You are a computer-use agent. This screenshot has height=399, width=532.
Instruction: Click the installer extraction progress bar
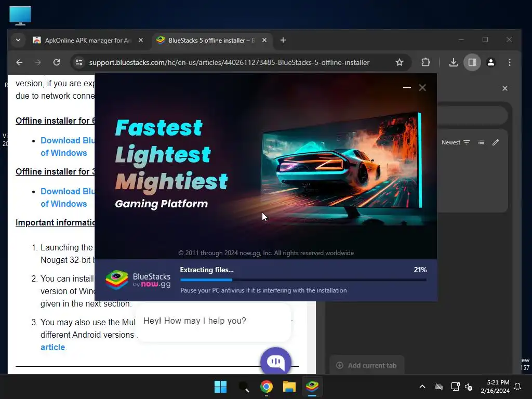pyautogui.click(x=303, y=280)
